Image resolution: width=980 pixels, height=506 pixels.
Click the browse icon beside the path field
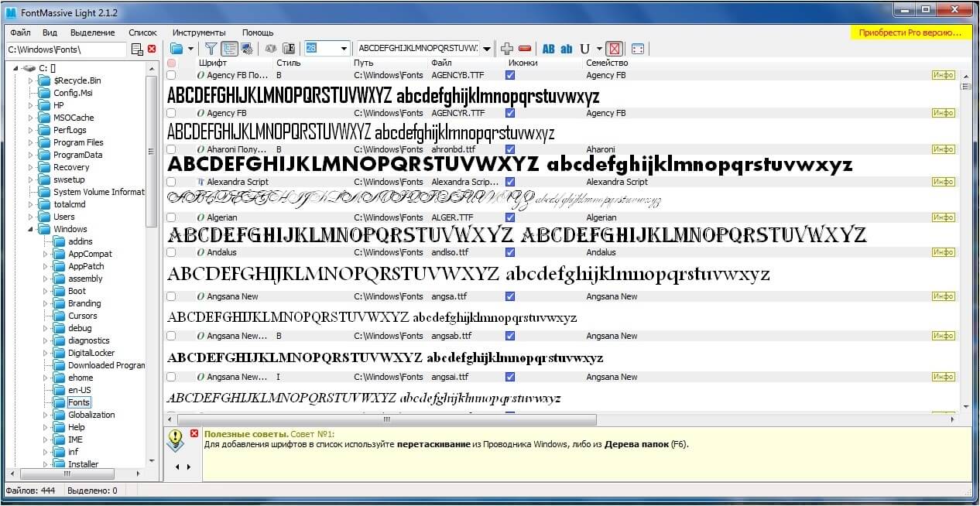tap(137, 50)
